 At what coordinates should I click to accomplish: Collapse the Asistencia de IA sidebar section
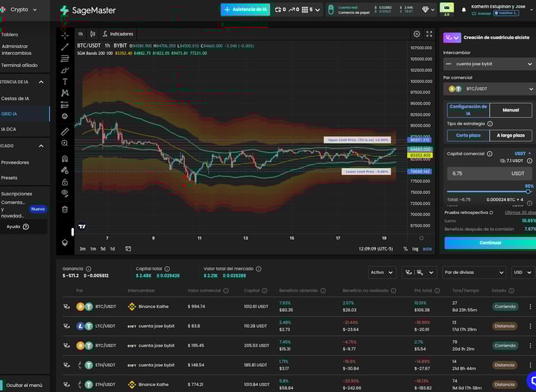[x=41, y=82]
